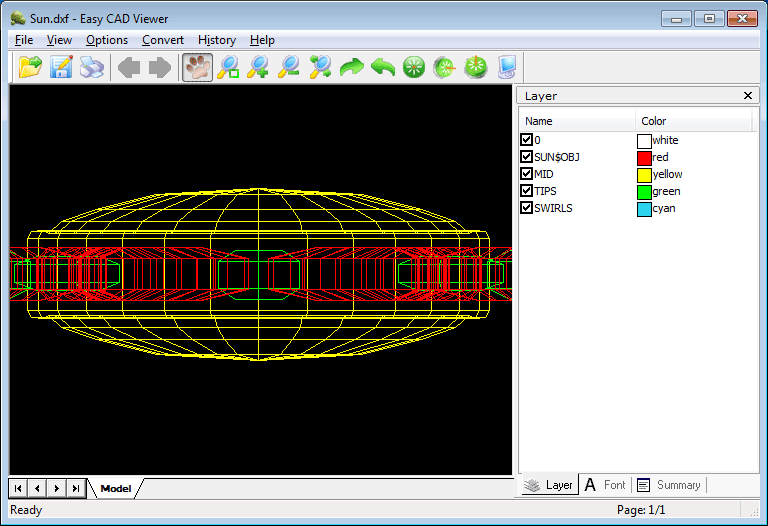Click the Zoom window magnifier icon
The height and width of the screenshot is (526, 768).
point(228,67)
